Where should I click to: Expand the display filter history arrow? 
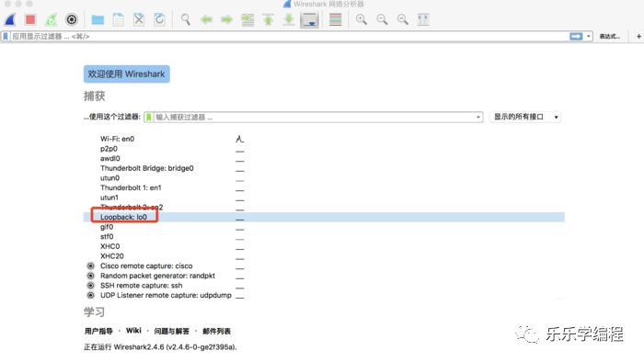[589, 37]
